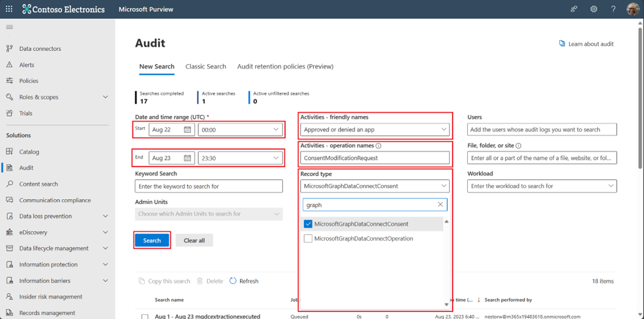This screenshot has width=644, height=319.
Task: Click the Records management icon
Action: (x=10, y=313)
